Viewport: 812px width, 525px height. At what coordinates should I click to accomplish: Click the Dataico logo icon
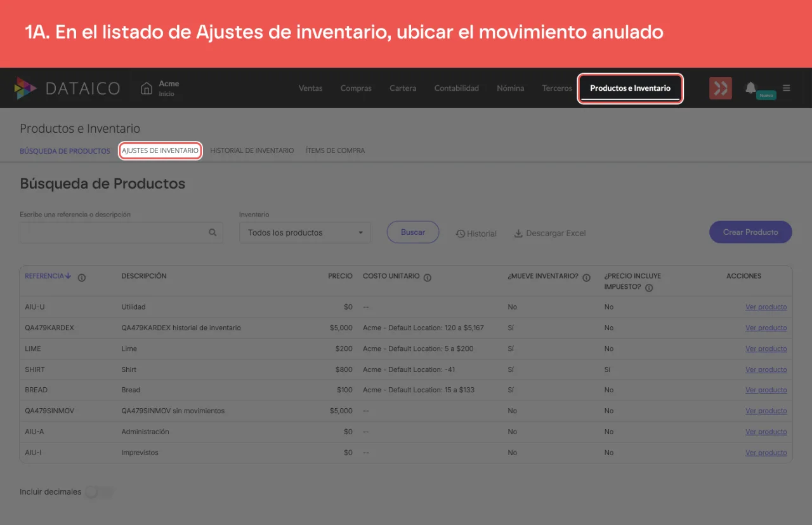[25, 88]
